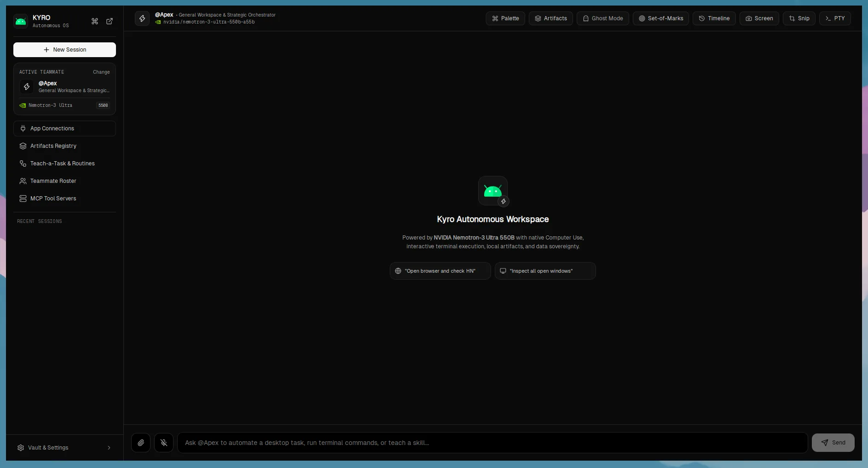Open the Timeline view
868x468 pixels.
(x=714, y=18)
